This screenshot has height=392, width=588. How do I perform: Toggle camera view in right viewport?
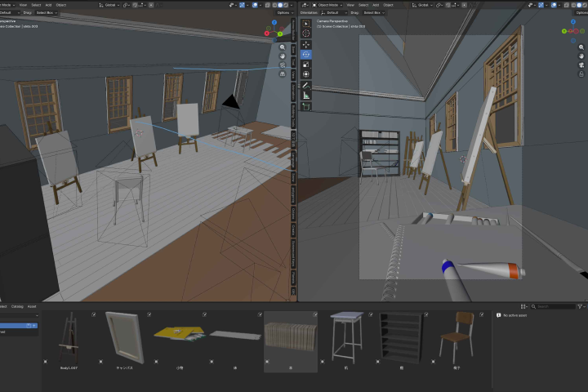(581, 65)
